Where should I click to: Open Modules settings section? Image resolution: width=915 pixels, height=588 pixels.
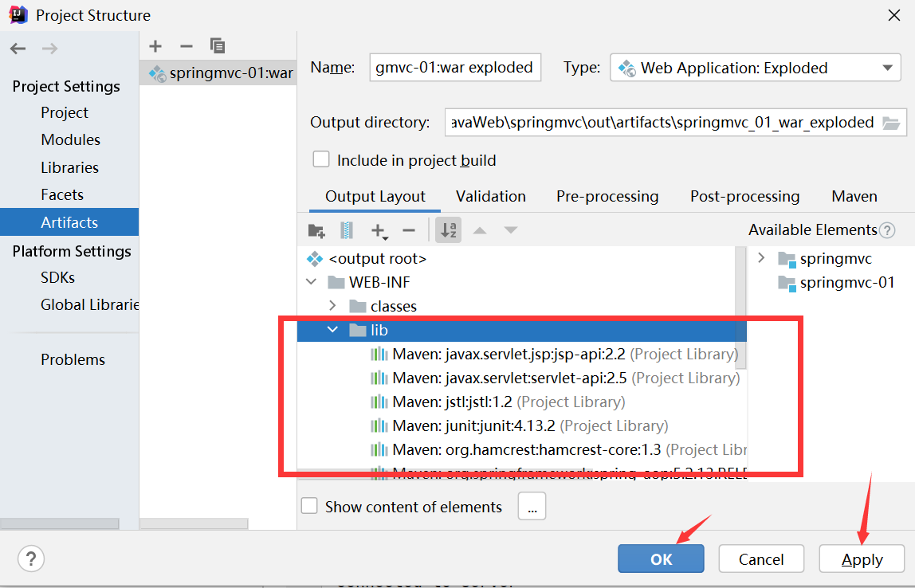point(71,140)
